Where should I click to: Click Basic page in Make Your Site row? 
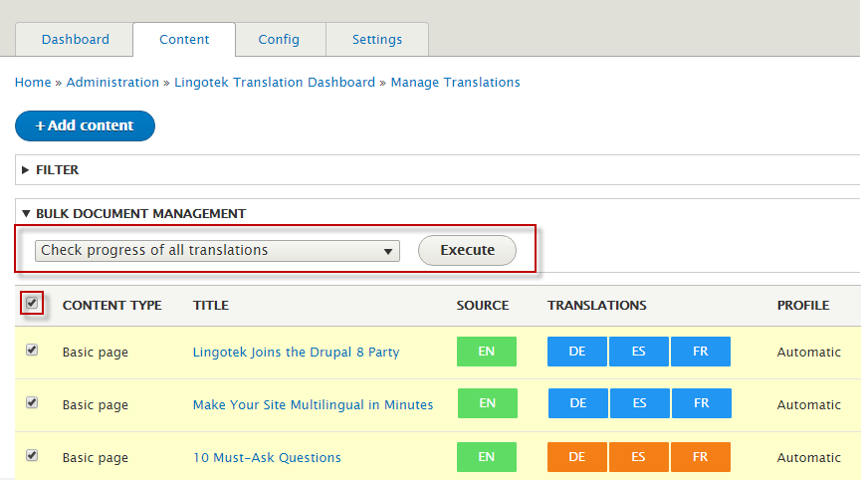(x=96, y=405)
